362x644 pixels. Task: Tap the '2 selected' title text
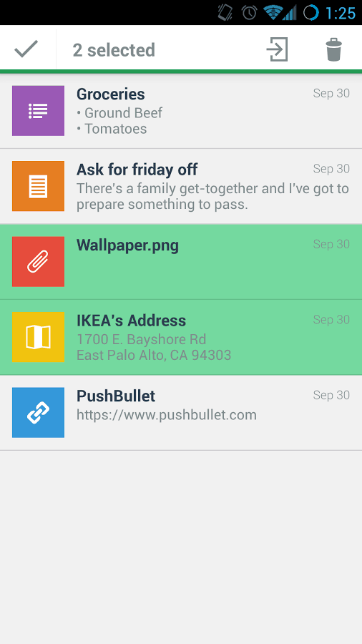click(x=114, y=50)
